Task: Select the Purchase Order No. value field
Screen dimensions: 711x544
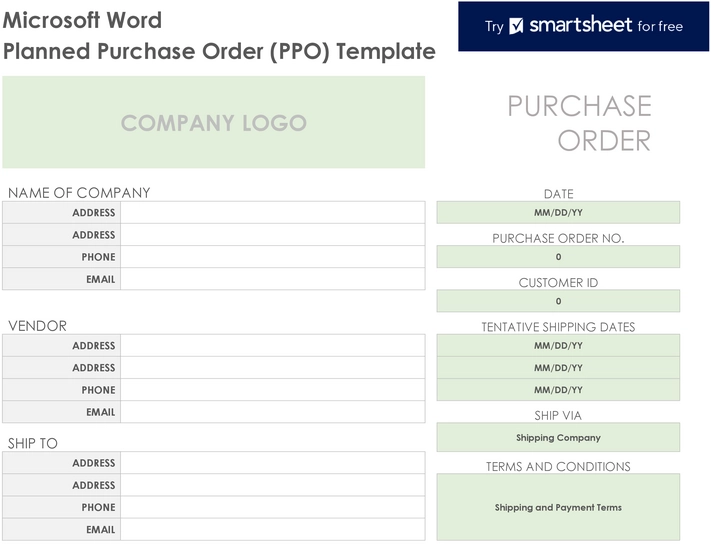Action: tap(558, 257)
